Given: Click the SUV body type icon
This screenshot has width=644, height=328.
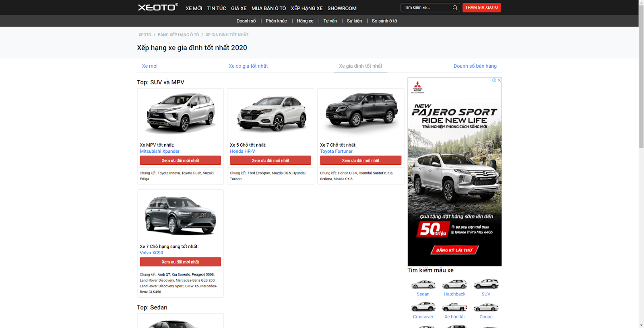Looking at the screenshot, I should tap(486, 284).
